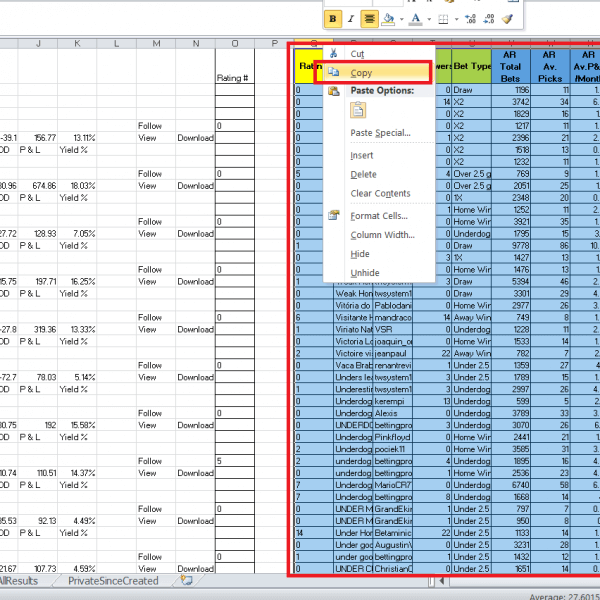
Task: Select the Format Painter brush
Action: coord(507,19)
